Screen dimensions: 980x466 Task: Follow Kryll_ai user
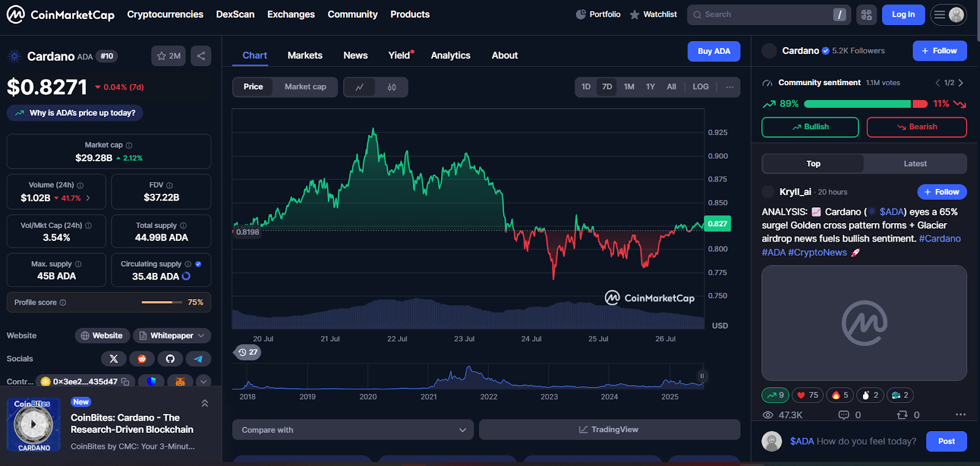coord(942,192)
